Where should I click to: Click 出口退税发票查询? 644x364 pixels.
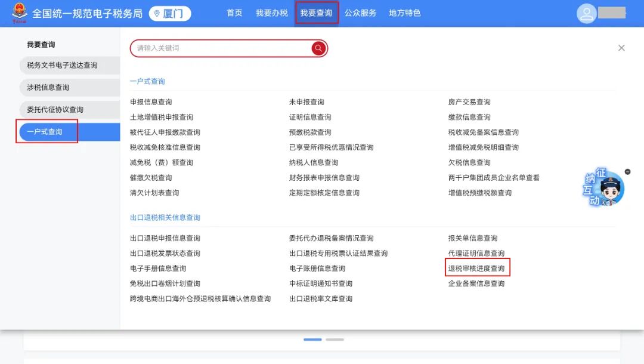click(x=165, y=252)
